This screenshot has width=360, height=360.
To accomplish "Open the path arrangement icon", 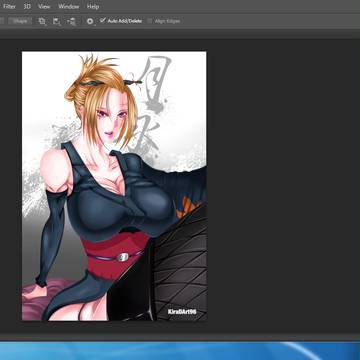I will click(x=71, y=21).
